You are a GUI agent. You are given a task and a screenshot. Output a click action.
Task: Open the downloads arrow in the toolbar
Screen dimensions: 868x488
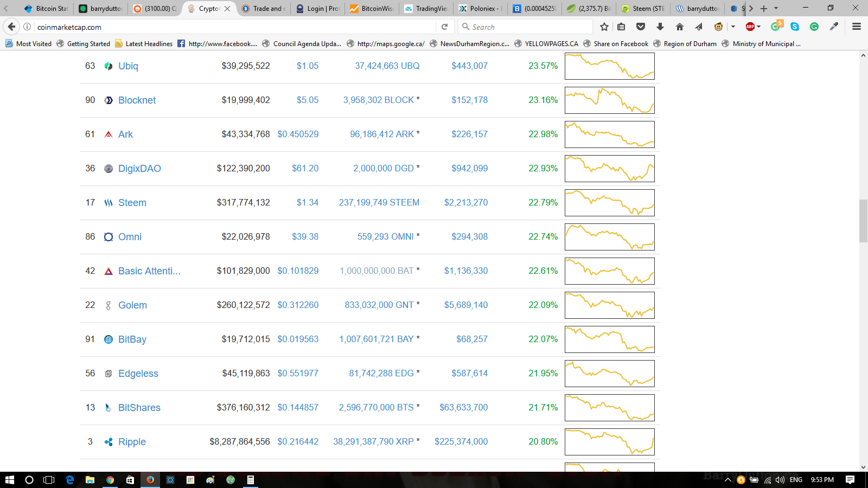[660, 27]
